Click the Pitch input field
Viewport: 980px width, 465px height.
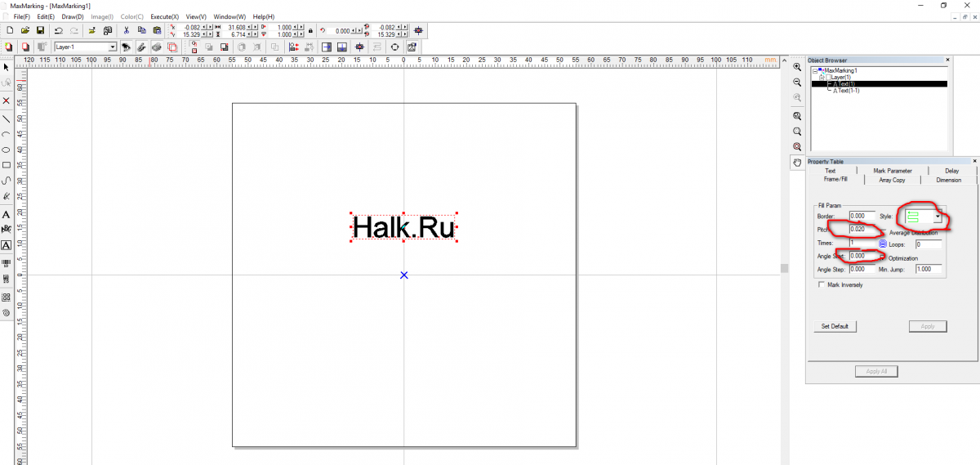tap(862, 230)
